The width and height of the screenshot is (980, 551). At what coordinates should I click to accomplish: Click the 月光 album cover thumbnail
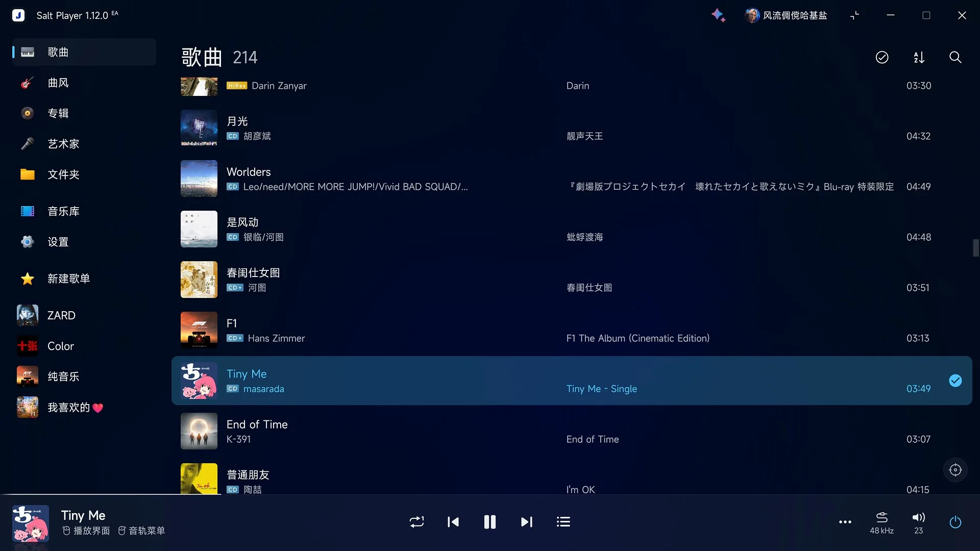199,128
